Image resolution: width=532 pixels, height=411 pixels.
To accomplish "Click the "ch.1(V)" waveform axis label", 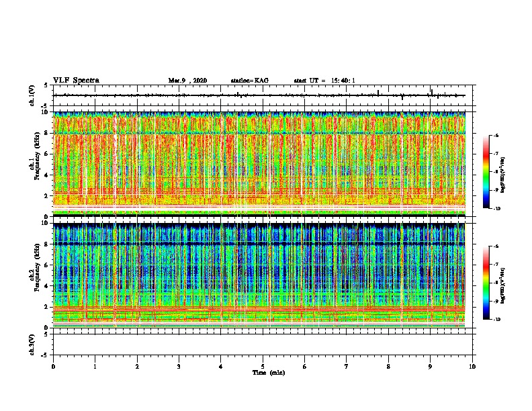I will 32,95.
